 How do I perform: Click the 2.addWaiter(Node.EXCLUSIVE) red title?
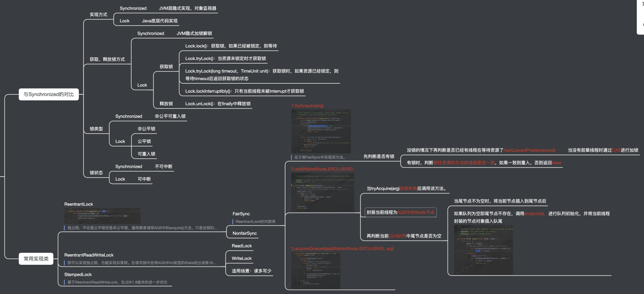point(322,169)
